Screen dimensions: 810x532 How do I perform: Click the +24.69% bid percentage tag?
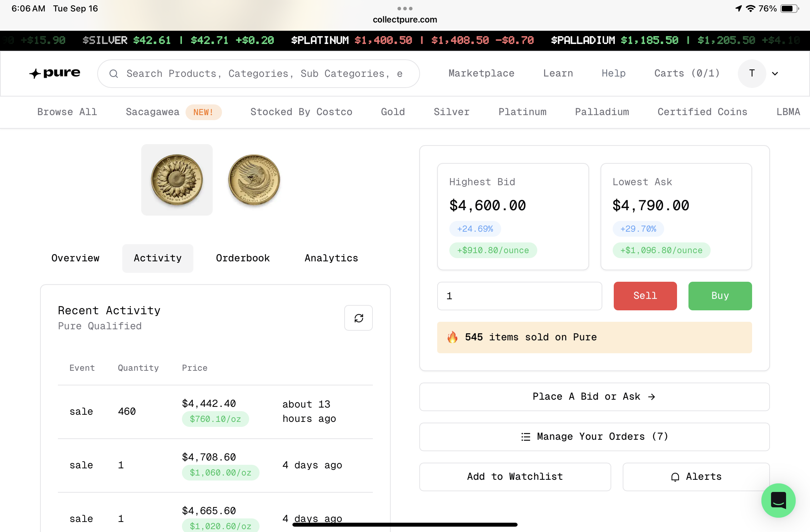point(475,229)
